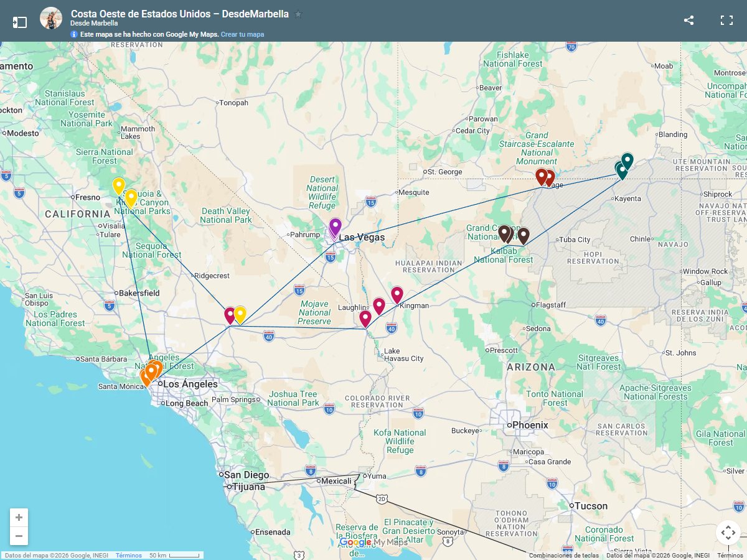
Task: Click the 'Grand Staircase-Escalante National Monument' label
Action: click(x=537, y=148)
